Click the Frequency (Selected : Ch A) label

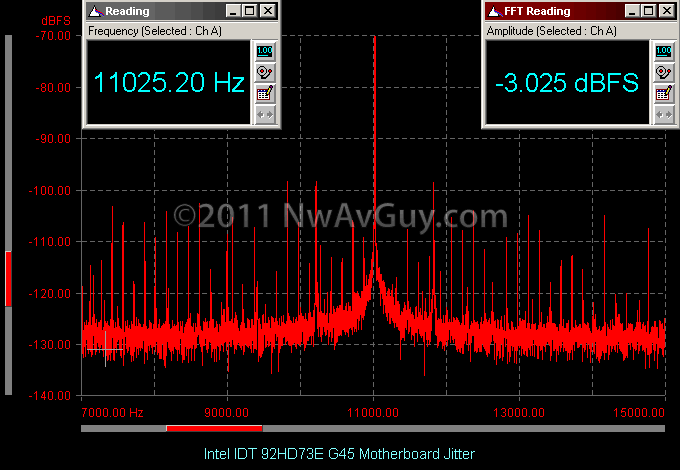pos(155,31)
